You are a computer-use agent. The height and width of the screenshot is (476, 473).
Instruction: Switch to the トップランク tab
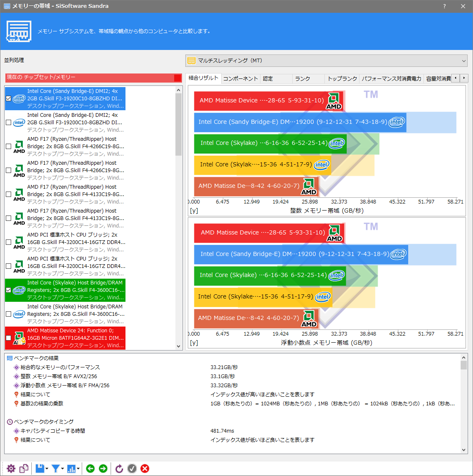342,79
